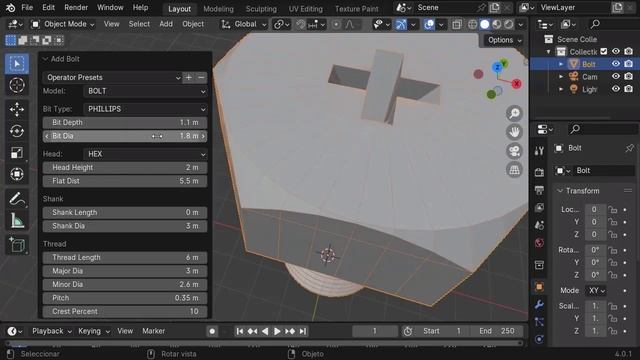The image size is (640, 360).
Task: Open rotation Mode XYZ dropdown
Action: tap(596, 291)
